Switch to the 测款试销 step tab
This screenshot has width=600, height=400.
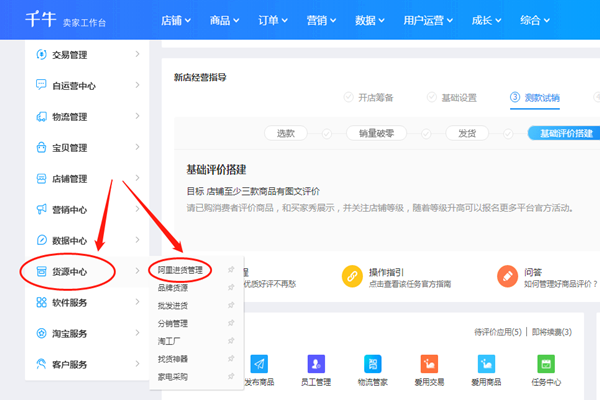click(535, 98)
